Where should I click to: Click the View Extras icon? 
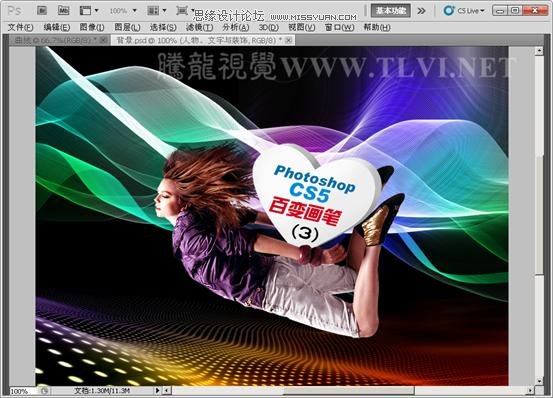pyautogui.click(x=85, y=11)
